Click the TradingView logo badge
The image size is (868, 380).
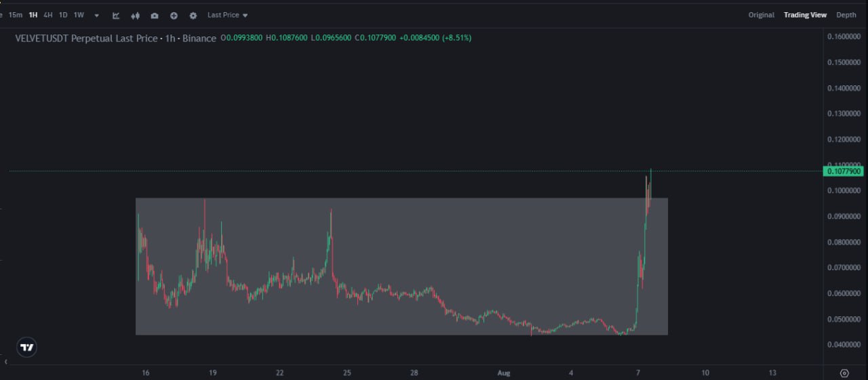(27, 347)
